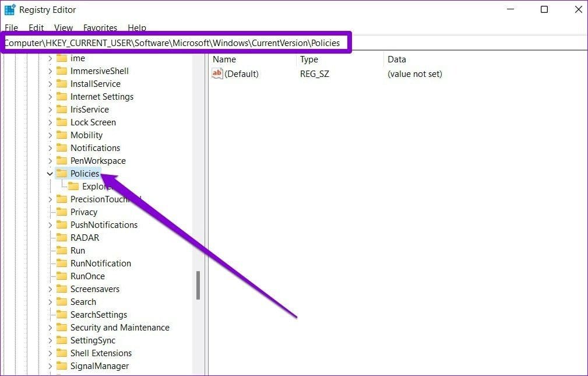The width and height of the screenshot is (588, 376).
Task: Click the SearchSettings folder icon
Action: coord(62,314)
